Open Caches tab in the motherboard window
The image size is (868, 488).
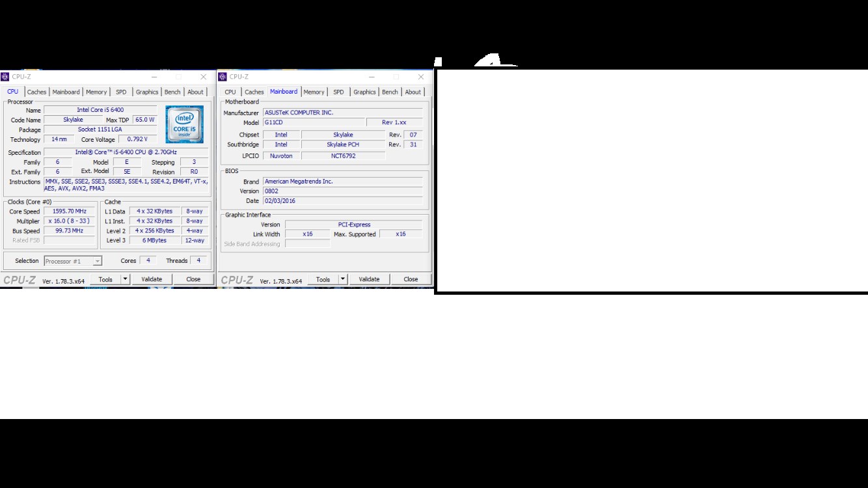tap(254, 92)
